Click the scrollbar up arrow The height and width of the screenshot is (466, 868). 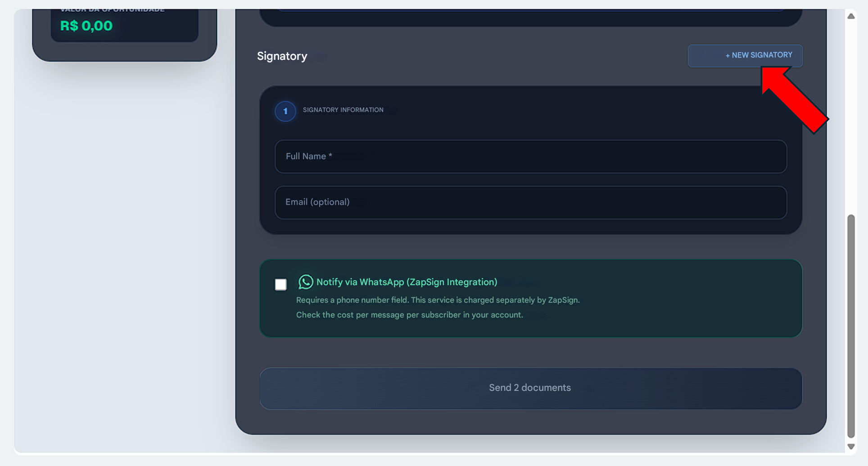tap(850, 16)
